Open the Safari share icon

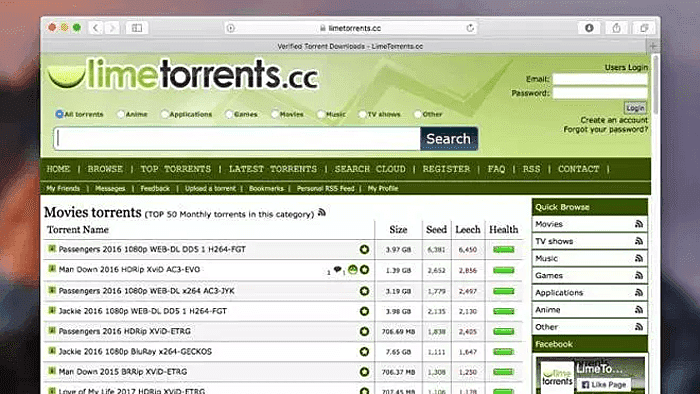tap(616, 28)
